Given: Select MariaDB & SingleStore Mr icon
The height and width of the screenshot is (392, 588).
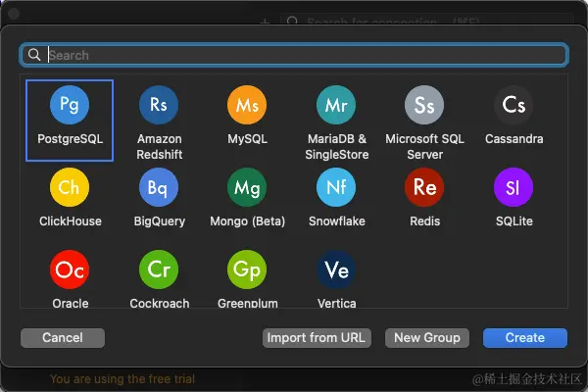Looking at the screenshot, I should (336, 105).
